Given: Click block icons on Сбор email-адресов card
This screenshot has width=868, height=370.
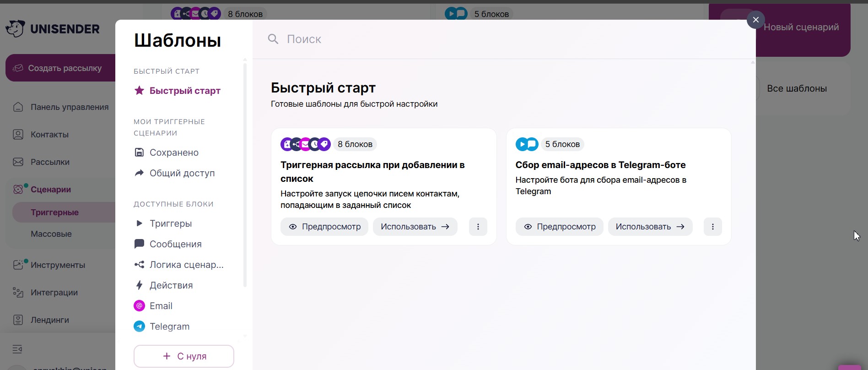Looking at the screenshot, I should [x=527, y=144].
